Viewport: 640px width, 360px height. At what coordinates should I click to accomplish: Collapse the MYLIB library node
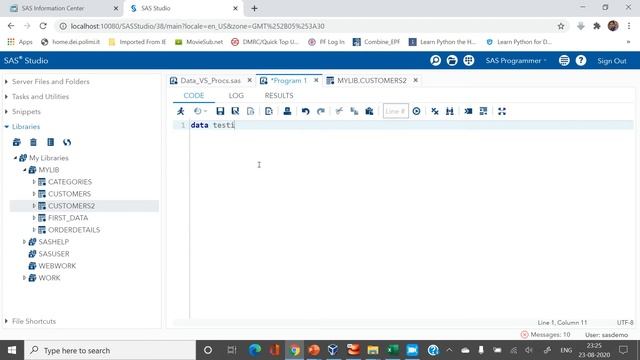(x=24, y=169)
